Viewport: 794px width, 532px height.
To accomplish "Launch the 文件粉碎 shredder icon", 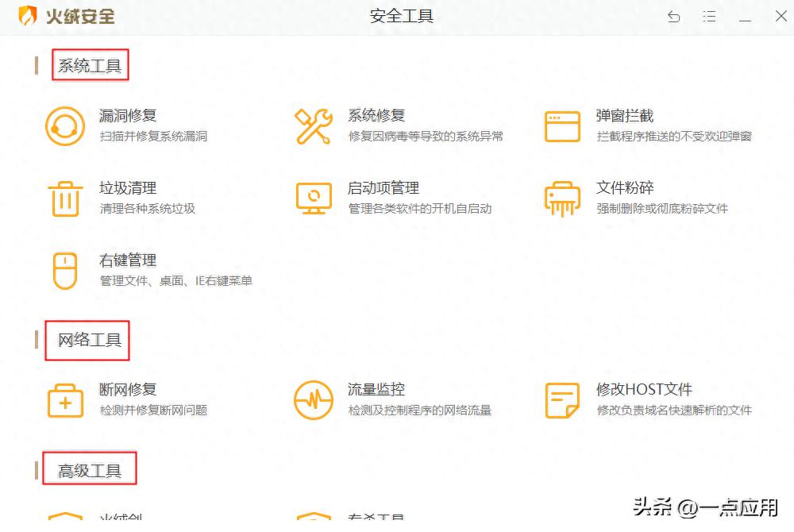I will [562, 199].
